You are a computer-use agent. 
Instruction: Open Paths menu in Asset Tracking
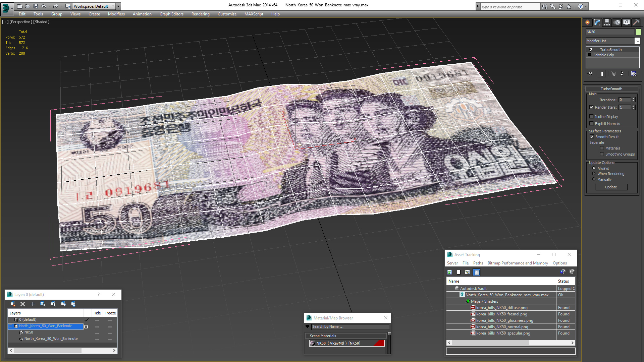click(x=478, y=263)
